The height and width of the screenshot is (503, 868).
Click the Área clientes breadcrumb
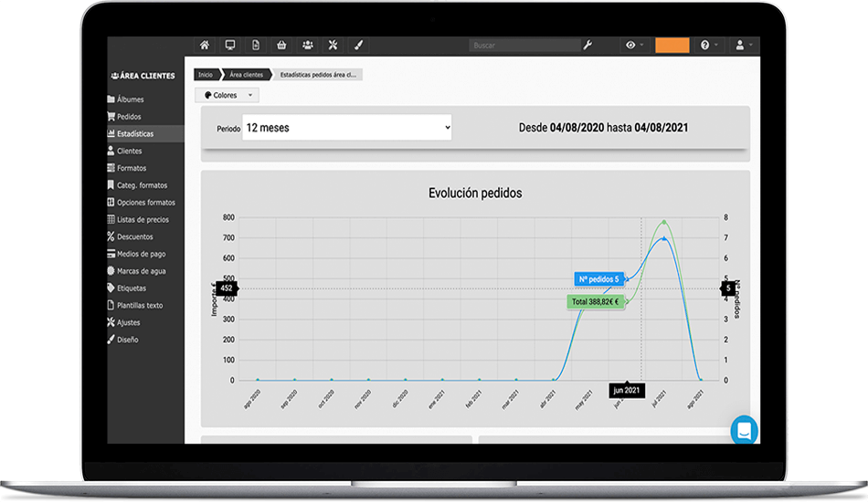pyautogui.click(x=247, y=75)
